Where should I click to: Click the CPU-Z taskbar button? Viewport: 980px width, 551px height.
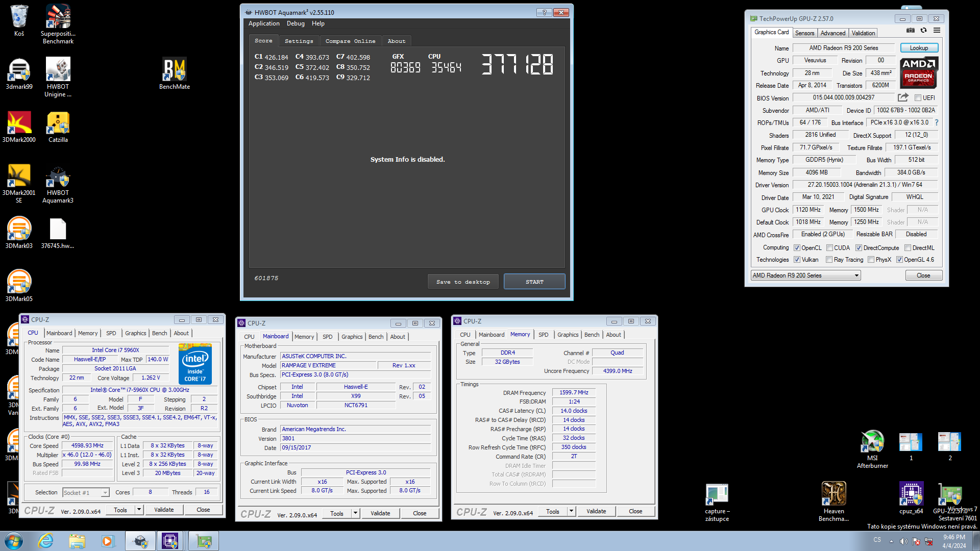coord(170,541)
